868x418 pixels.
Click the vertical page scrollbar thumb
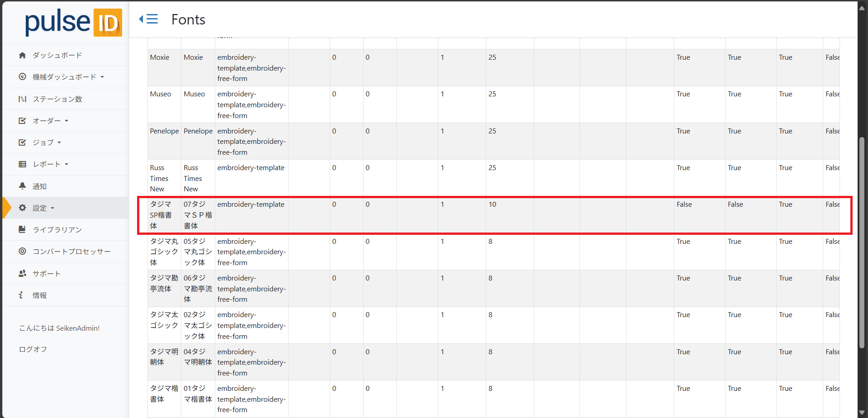[x=862, y=242]
